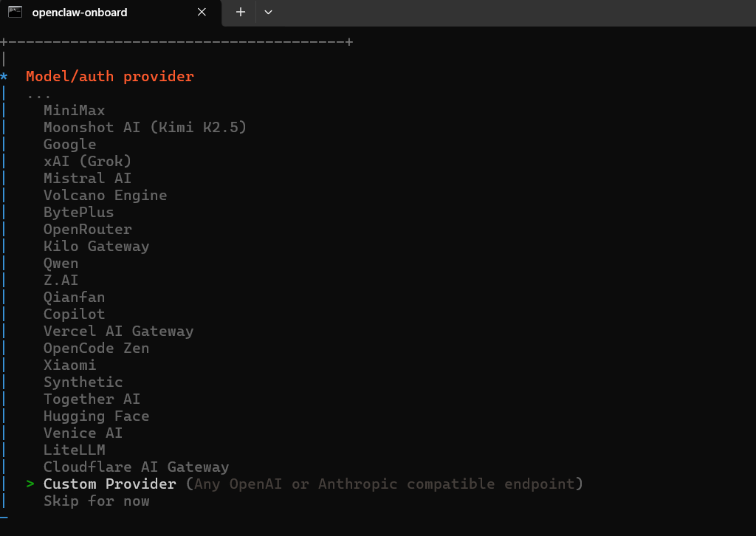Click the green arrow selection marker
Screen dimensions: 756x536
[30, 484]
